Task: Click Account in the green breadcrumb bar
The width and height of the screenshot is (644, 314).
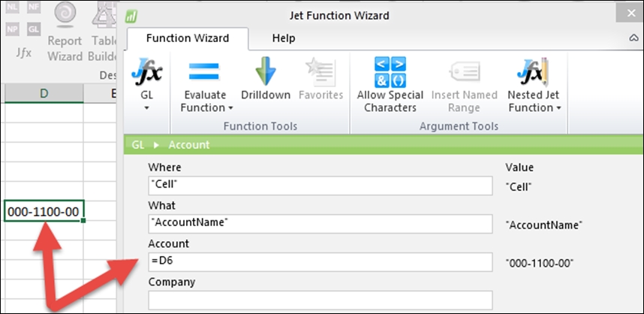Action: pos(189,145)
